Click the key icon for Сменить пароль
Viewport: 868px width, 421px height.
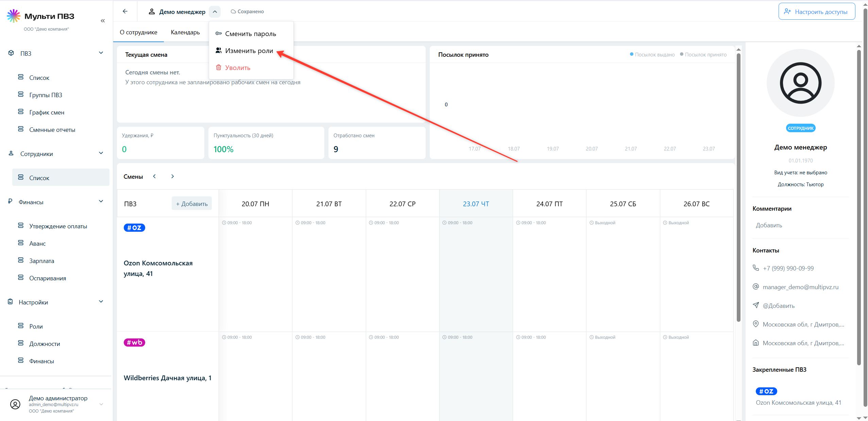[219, 33]
